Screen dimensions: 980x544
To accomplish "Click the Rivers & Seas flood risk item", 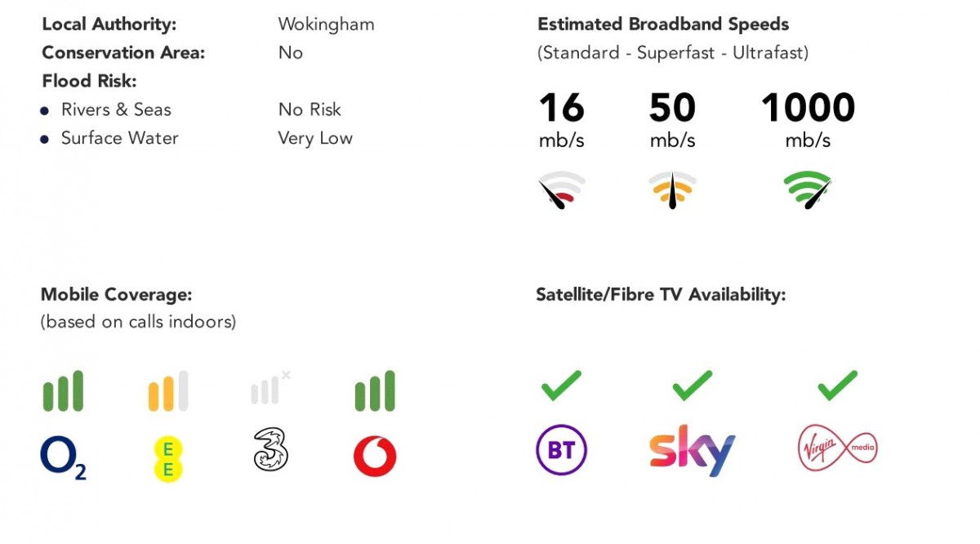I will 116,109.
